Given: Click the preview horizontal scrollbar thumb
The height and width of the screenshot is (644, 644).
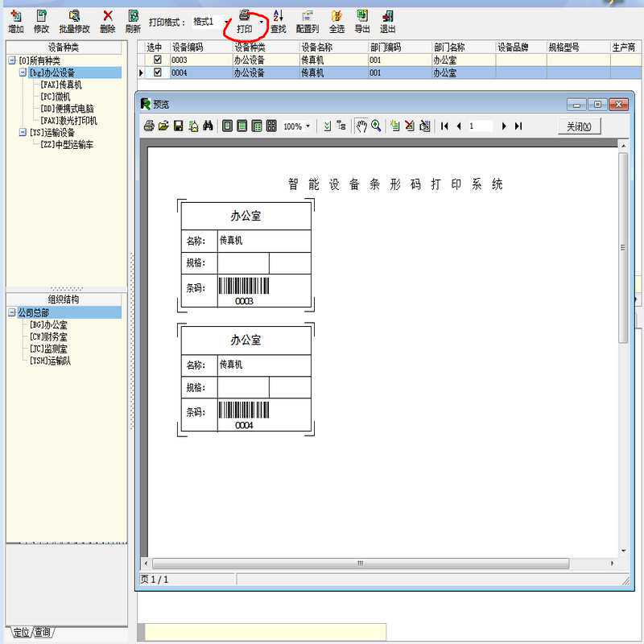Looking at the screenshot, I should pos(361,563).
